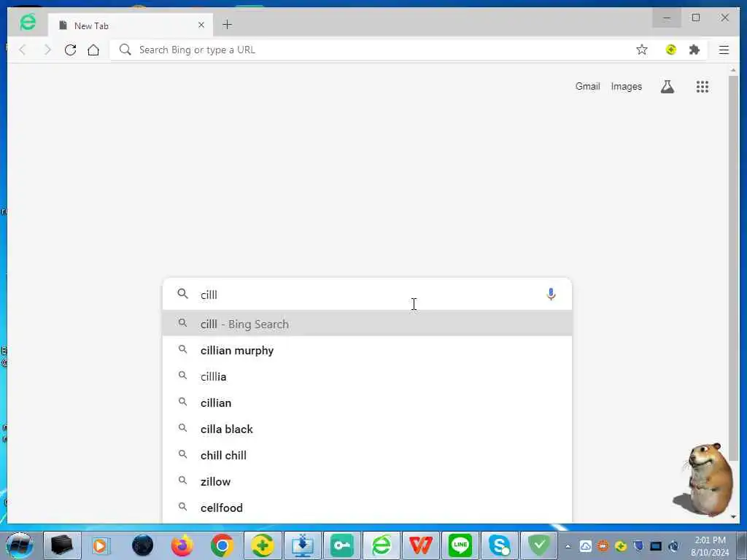Viewport: 747px width, 560px height.
Task: Select the New Tab tab
Action: coord(130,26)
